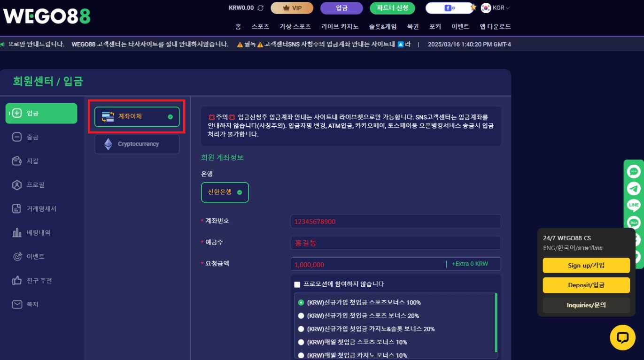Select 신규가입 첫입금 스포츠 보너스 20% radio
The width and height of the screenshot is (644, 360).
click(301, 315)
